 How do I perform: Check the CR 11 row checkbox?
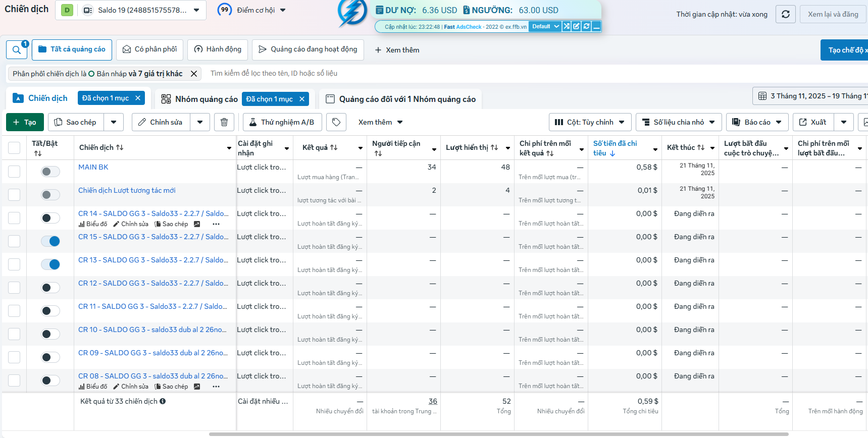pos(14,311)
